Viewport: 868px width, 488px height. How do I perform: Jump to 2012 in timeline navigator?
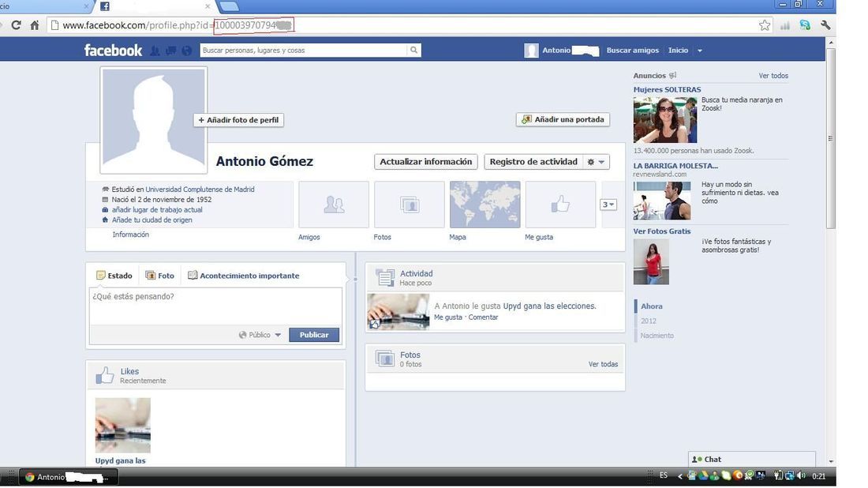coord(648,321)
